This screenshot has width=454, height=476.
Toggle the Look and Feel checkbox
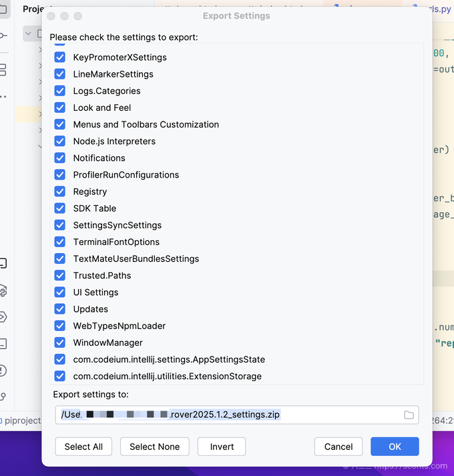click(60, 107)
